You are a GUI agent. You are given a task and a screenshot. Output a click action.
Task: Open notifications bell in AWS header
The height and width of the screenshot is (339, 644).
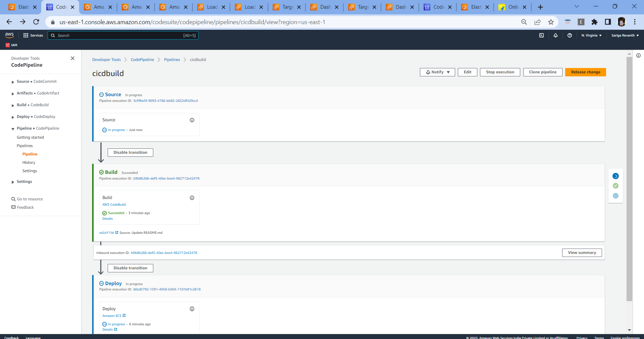(x=555, y=36)
